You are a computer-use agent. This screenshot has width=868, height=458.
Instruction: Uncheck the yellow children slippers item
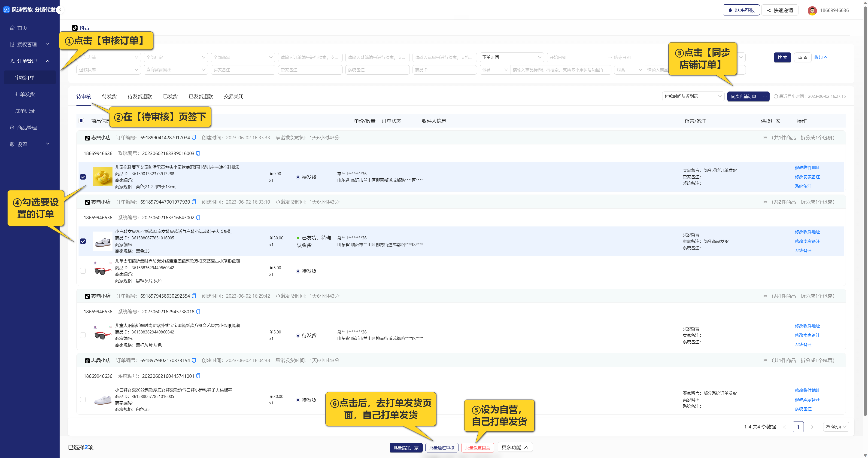click(x=83, y=177)
